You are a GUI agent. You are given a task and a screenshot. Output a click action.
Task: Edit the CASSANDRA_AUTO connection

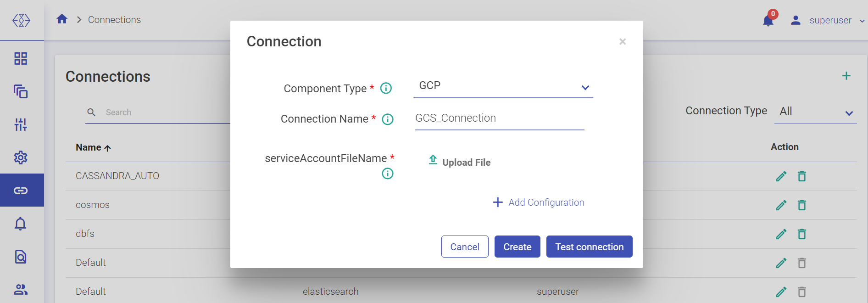[x=781, y=176]
